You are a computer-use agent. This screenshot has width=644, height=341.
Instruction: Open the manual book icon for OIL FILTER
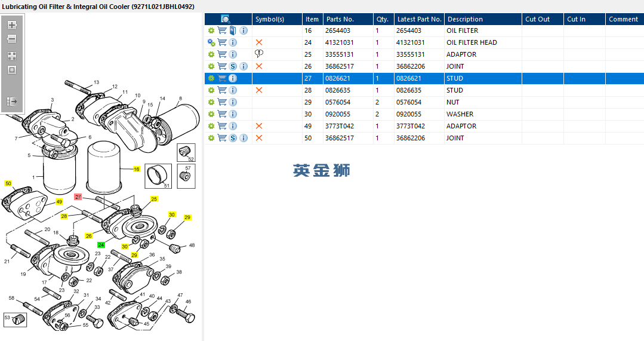pos(233,30)
